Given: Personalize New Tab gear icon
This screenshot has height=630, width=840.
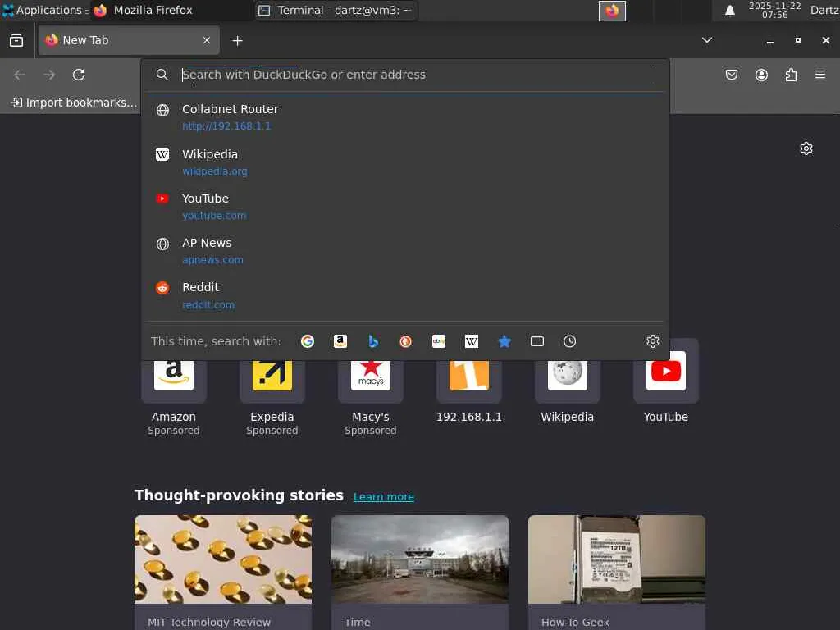Looking at the screenshot, I should pos(806,148).
